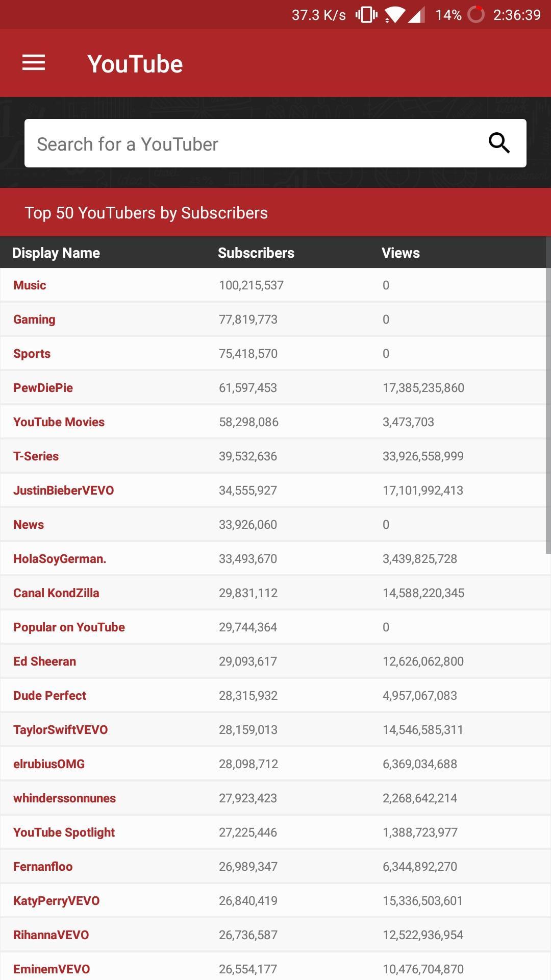551x980 pixels.
Task: Tap the 37.3 K/s network speed indicator
Action: (319, 15)
